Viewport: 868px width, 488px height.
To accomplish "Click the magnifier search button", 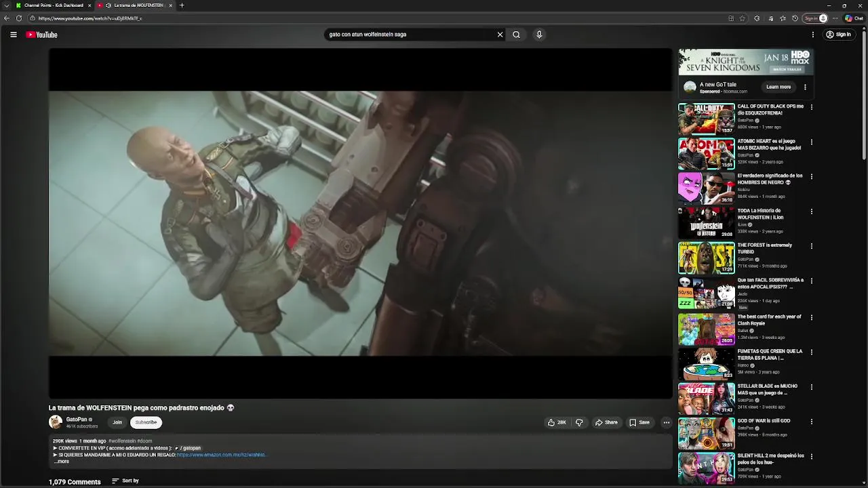I will click(516, 35).
